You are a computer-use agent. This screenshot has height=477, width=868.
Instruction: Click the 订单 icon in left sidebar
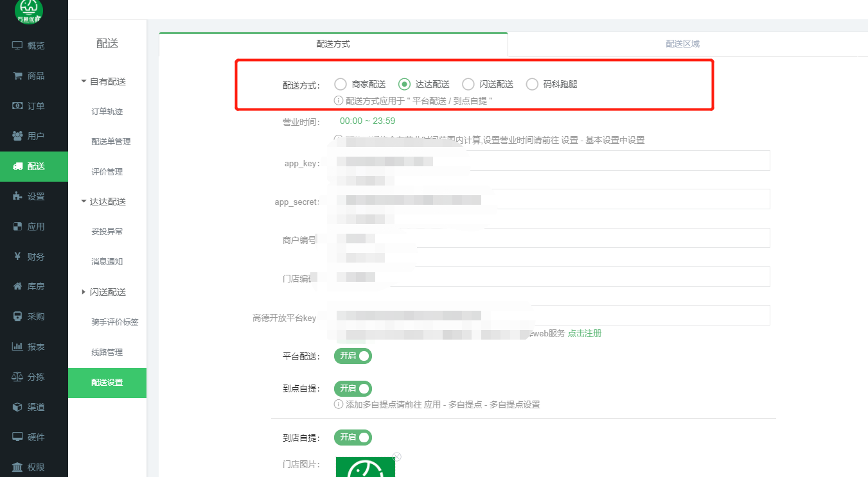coord(17,106)
